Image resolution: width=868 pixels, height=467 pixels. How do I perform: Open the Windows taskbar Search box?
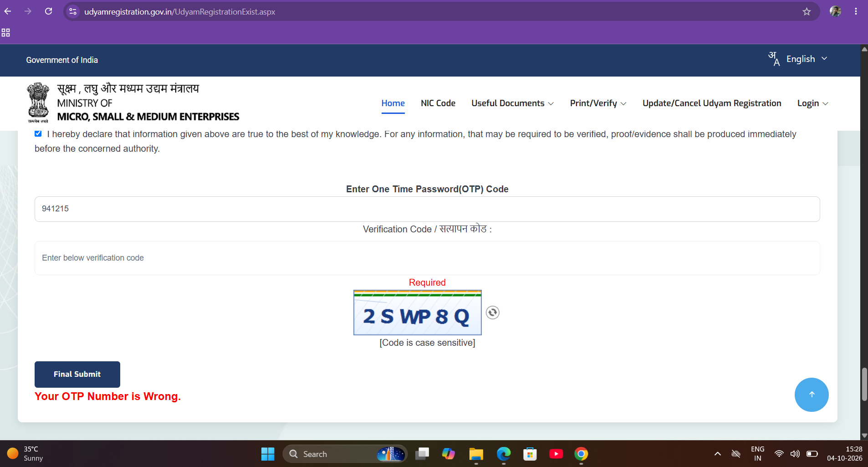(x=345, y=454)
